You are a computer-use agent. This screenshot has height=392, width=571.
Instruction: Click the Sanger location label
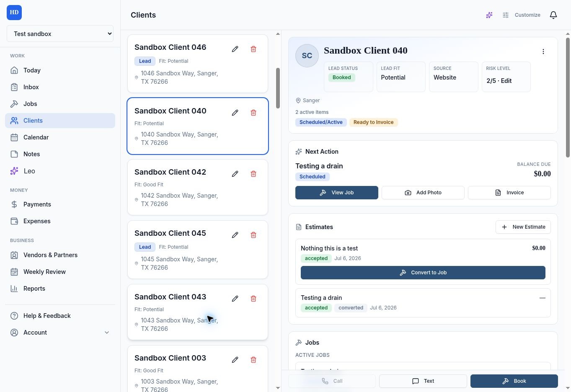[x=311, y=101]
